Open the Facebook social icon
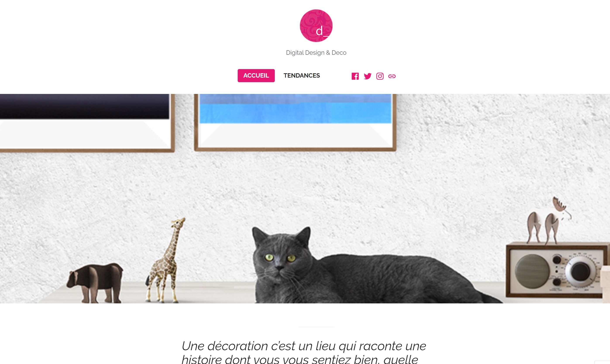This screenshot has width=610, height=364. point(355,76)
